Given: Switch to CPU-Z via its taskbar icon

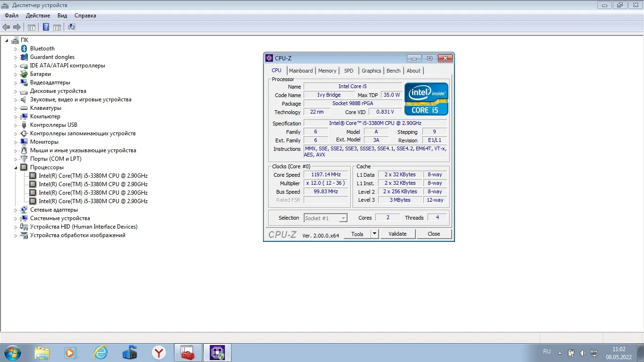Looking at the screenshot, I should click(x=217, y=353).
